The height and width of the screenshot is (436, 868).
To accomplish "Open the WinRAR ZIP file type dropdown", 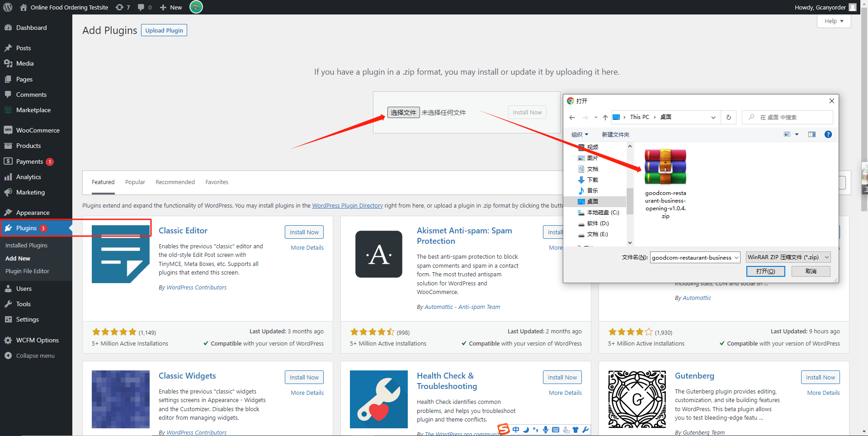I will 788,257.
